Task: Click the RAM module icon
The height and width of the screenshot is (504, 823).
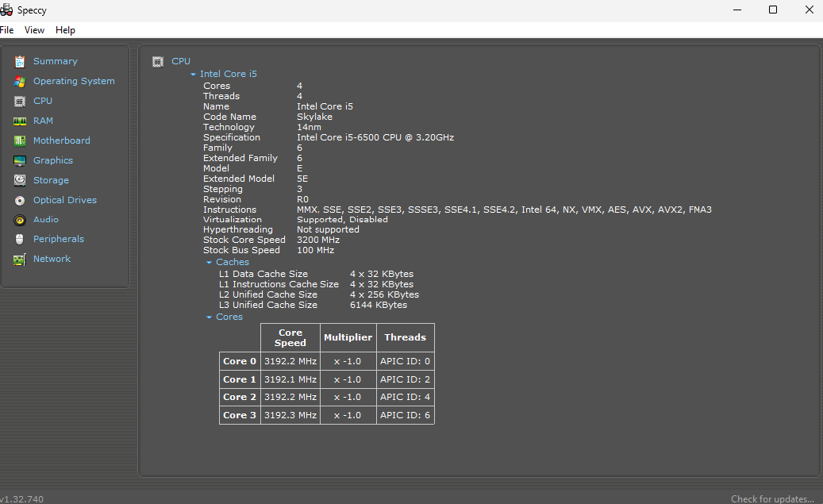Action: point(19,121)
